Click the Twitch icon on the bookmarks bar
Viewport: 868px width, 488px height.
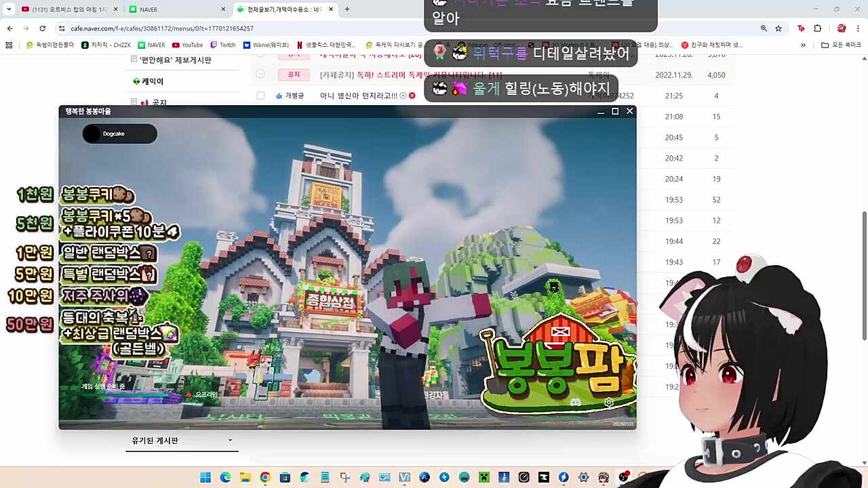pos(212,45)
